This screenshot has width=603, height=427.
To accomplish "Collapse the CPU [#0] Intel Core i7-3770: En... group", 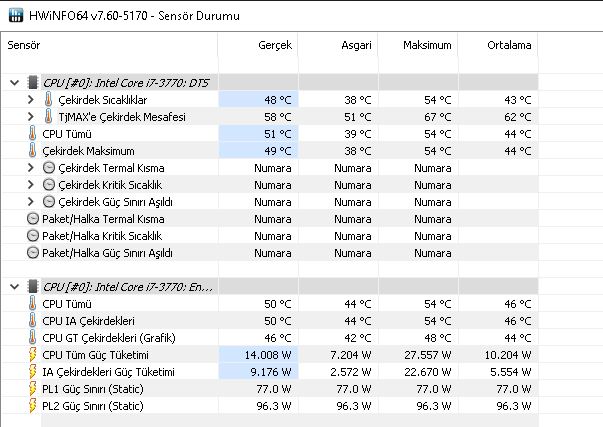I will 15,287.
